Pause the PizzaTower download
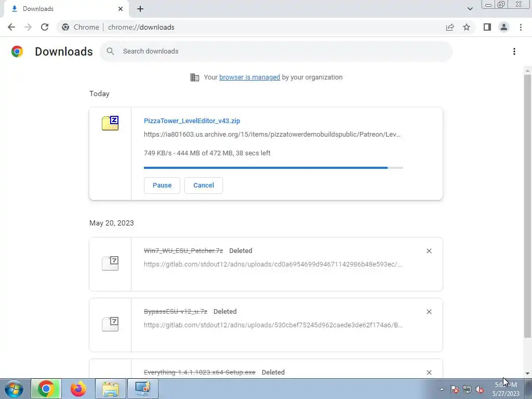Viewport: 532px width, 399px height. click(162, 185)
